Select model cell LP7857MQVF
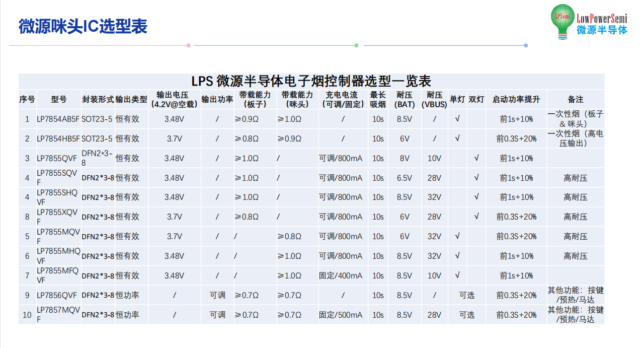The image size is (644, 348). click(58, 315)
